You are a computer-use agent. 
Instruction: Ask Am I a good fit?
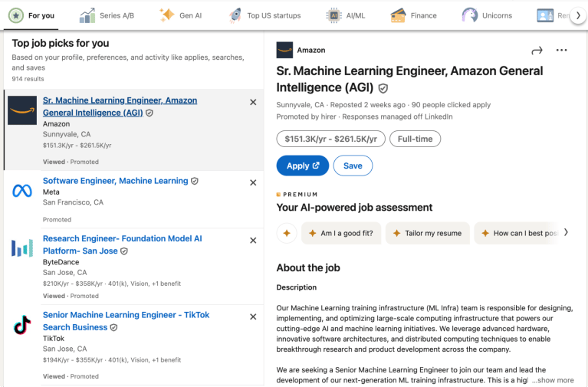(x=341, y=233)
